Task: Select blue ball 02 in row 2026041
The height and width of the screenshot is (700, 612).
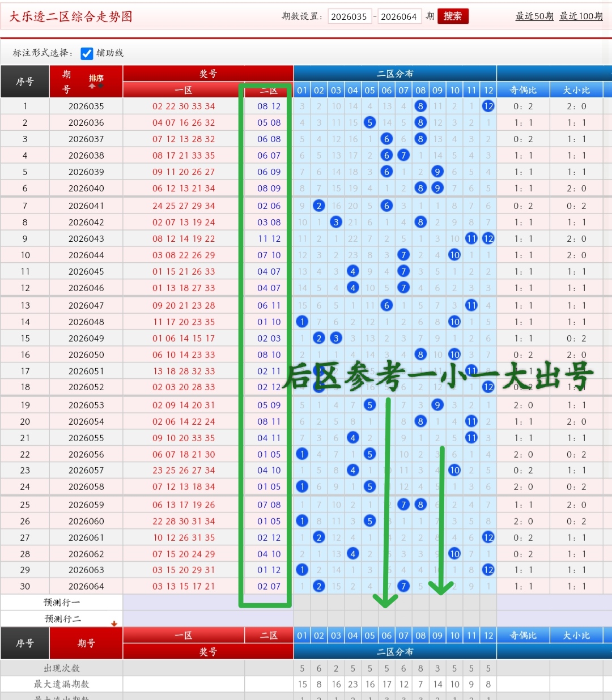Action: click(319, 206)
